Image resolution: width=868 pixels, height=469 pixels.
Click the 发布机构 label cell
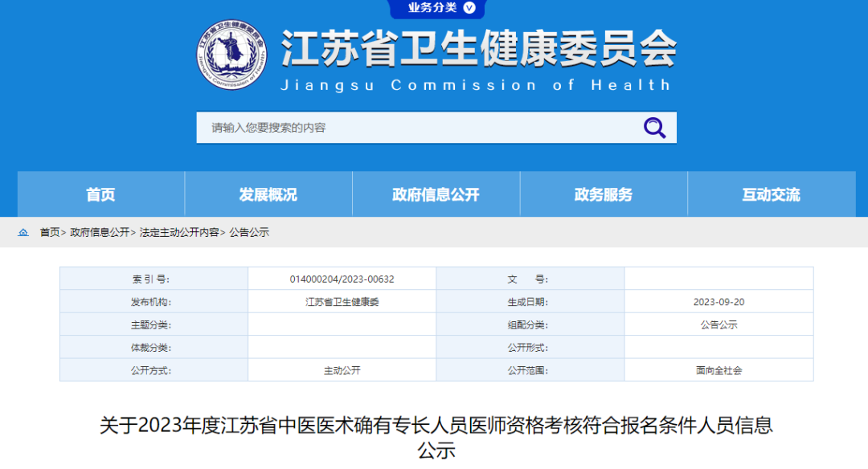(154, 301)
